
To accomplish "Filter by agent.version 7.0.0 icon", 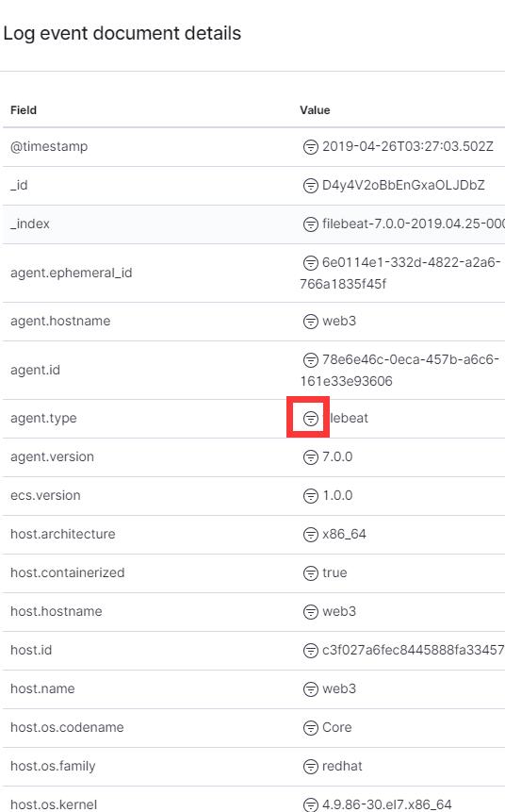I will [311, 457].
